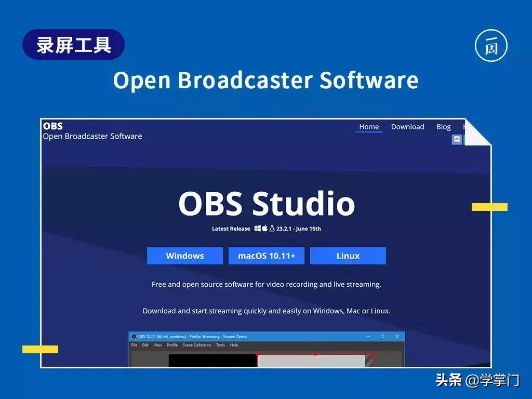Viewport: 532px width, 399px height.
Task: Click the OBS Studio heading
Action: 267,203
